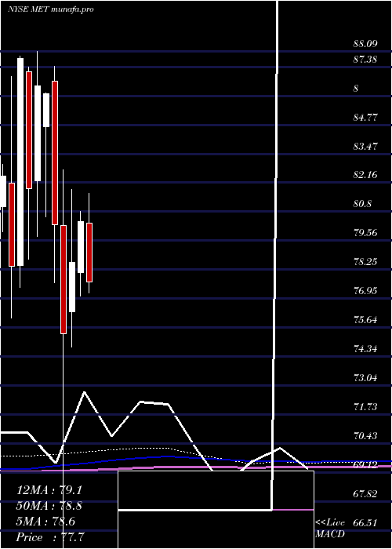Click the Live MACD label
This screenshot has height=549, width=392.
pos(330,529)
